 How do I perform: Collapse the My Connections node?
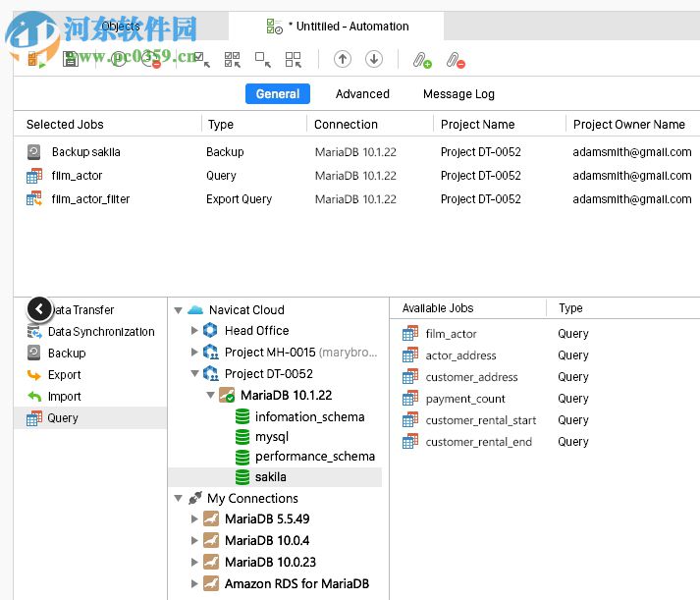(178, 498)
